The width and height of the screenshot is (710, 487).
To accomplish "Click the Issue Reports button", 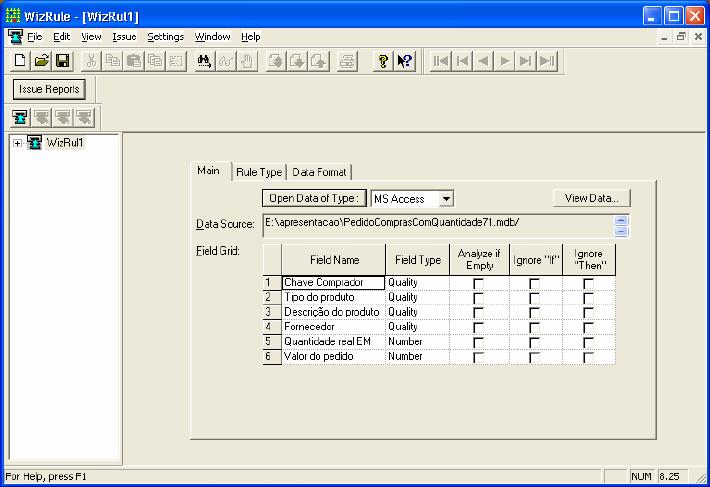I will pos(50,89).
